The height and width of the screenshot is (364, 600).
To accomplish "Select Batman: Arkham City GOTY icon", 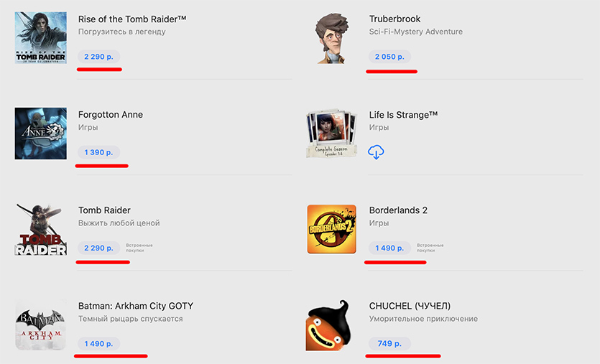I will (x=40, y=325).
